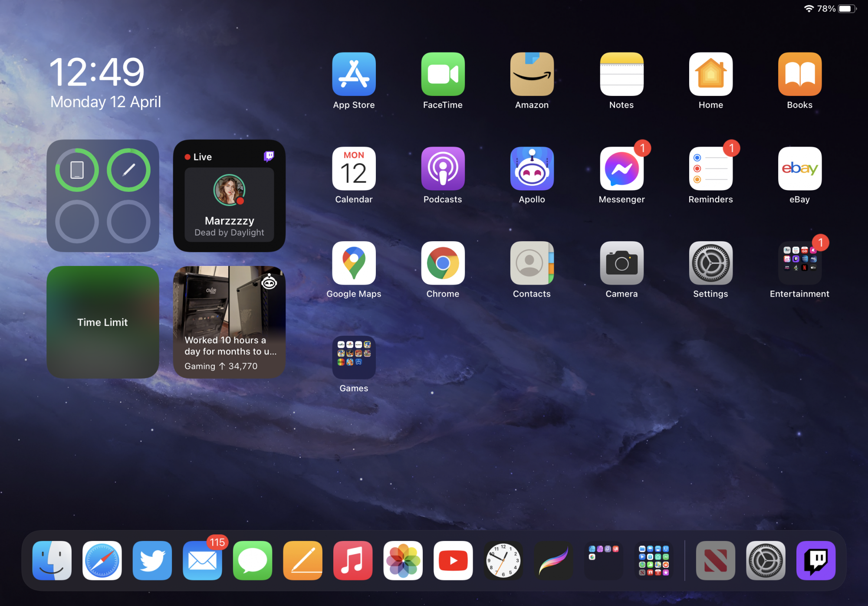This screenshot has height=606, width=868.
Task: Open Marzzzzy live stream in Twitch widget
Action: click(x=229, y=204)
